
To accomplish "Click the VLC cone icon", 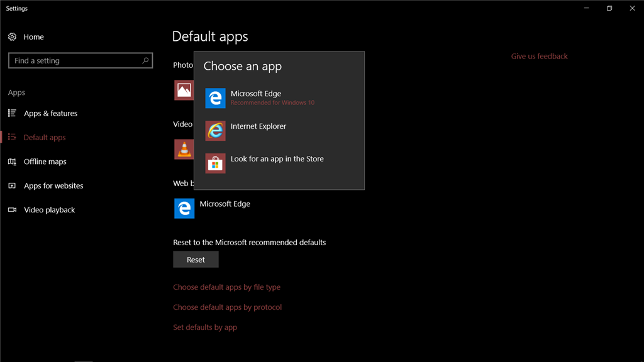I will point(184,150).
